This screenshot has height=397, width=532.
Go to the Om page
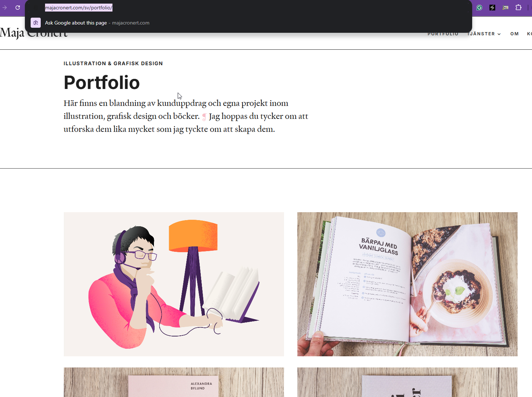click(515, 34)
